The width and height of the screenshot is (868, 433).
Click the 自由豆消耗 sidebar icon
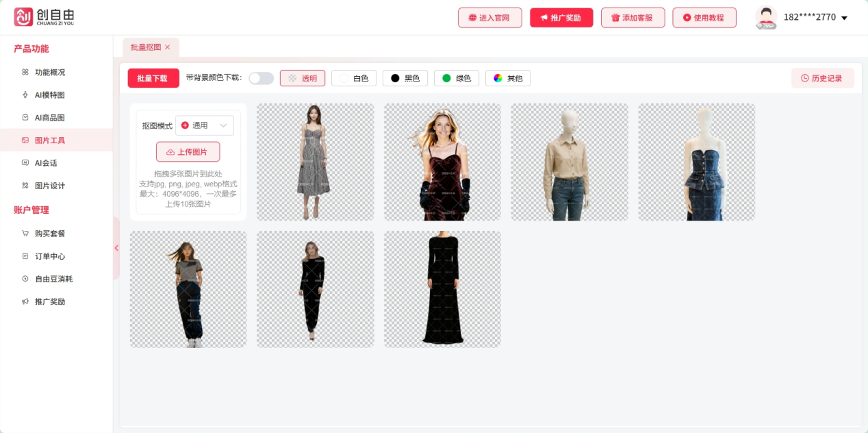pyautogui.click(x=25, y=279)
